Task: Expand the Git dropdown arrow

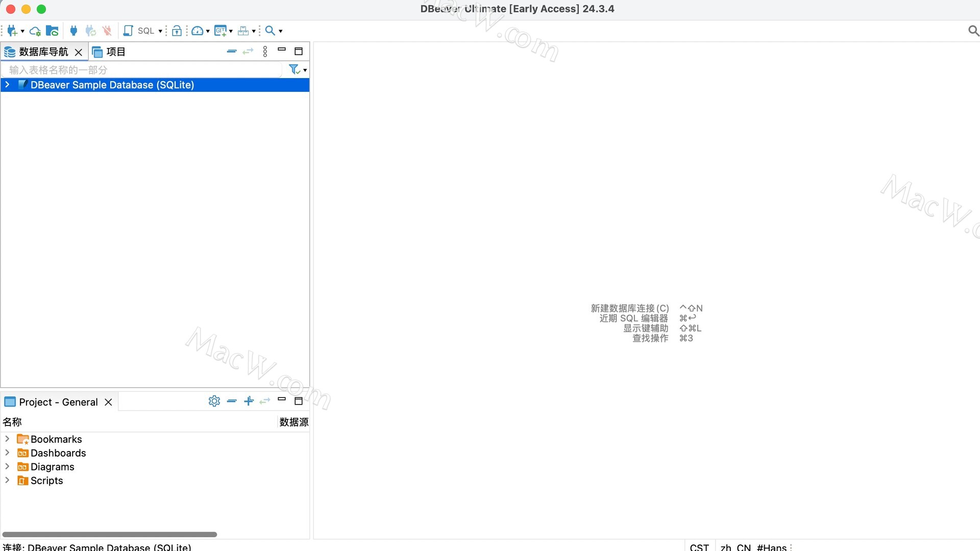Action: tap(231, 32)
